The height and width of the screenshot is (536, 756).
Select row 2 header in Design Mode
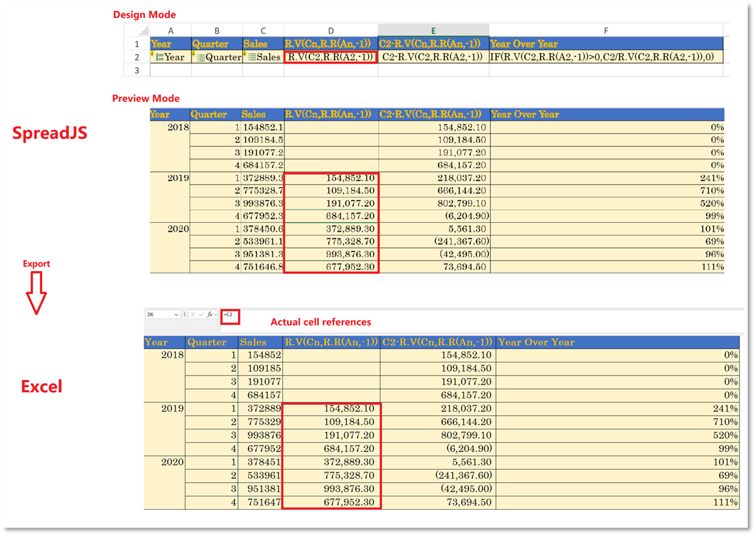pos(137,57)
